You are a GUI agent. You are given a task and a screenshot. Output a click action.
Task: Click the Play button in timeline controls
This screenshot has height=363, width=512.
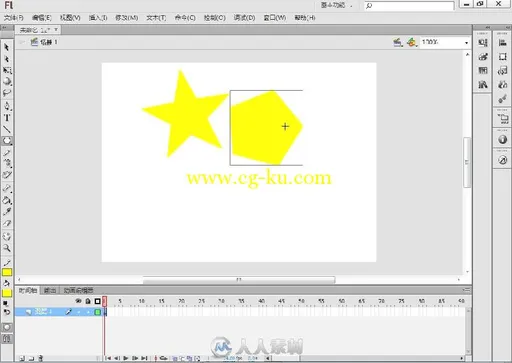[126, 358]
